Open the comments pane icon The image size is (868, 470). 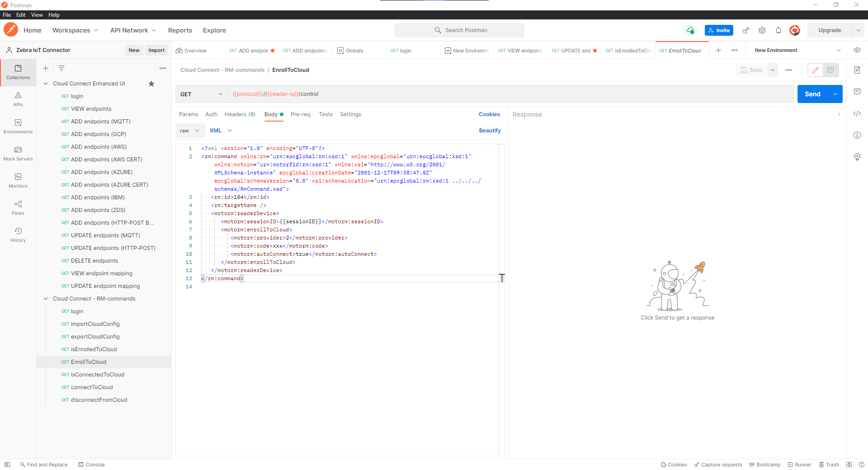857,92
